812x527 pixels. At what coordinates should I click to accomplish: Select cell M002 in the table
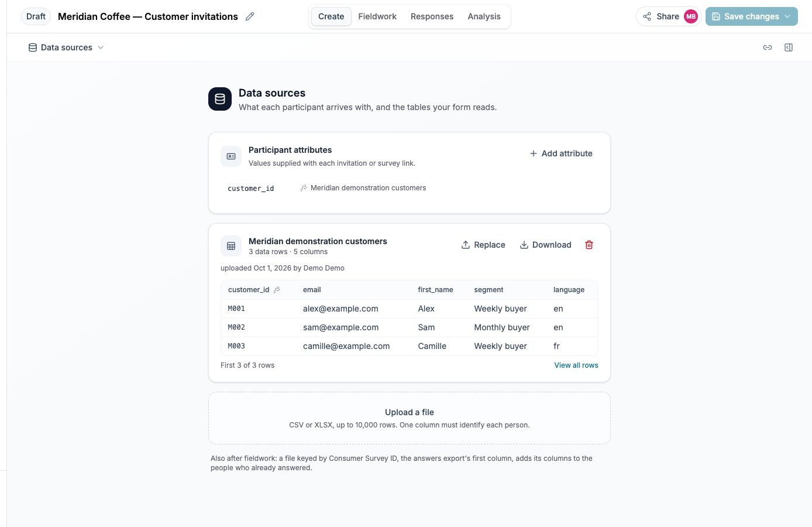click(x=236, y=327)
